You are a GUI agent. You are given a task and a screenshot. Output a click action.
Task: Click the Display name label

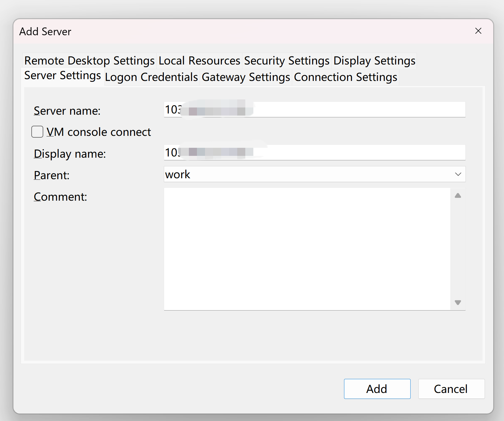click(x=70, y=154)
